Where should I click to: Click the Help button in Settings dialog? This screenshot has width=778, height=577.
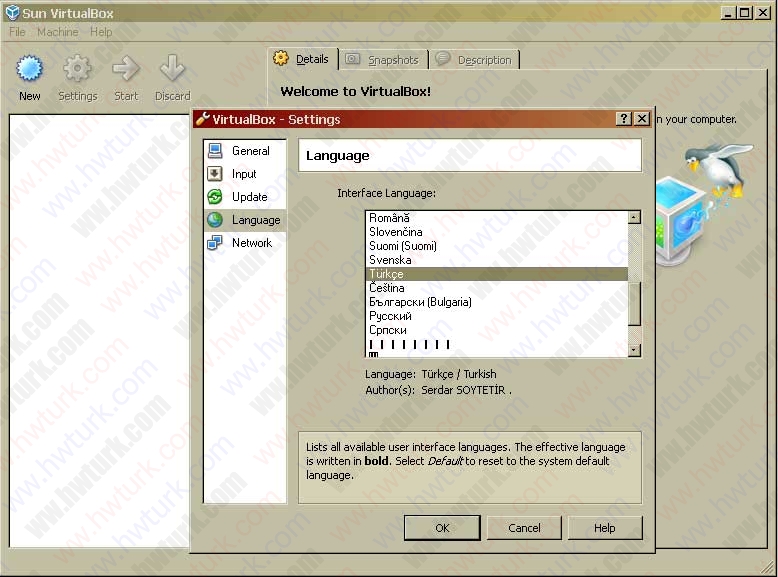[604, 528]
